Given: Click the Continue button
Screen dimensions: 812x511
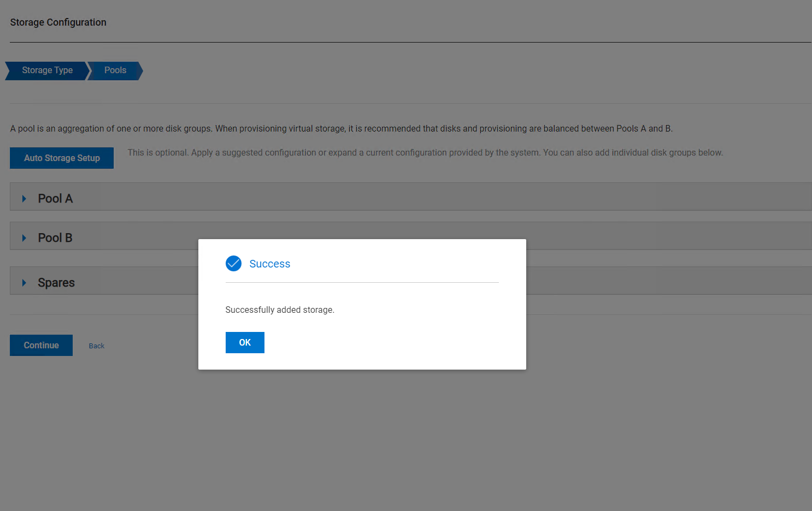Looking at the screenshot, I should point(41,345).
